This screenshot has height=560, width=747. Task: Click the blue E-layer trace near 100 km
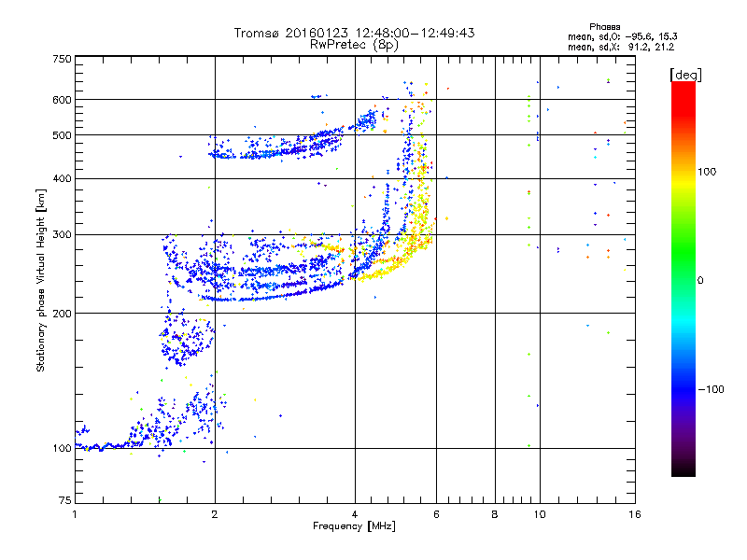click(109, 446)
